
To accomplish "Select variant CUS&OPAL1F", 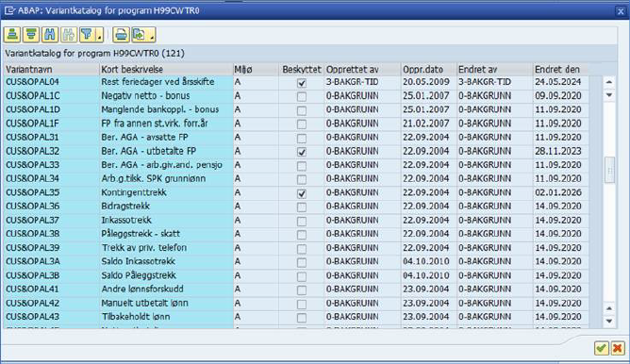I will point(32,124).
